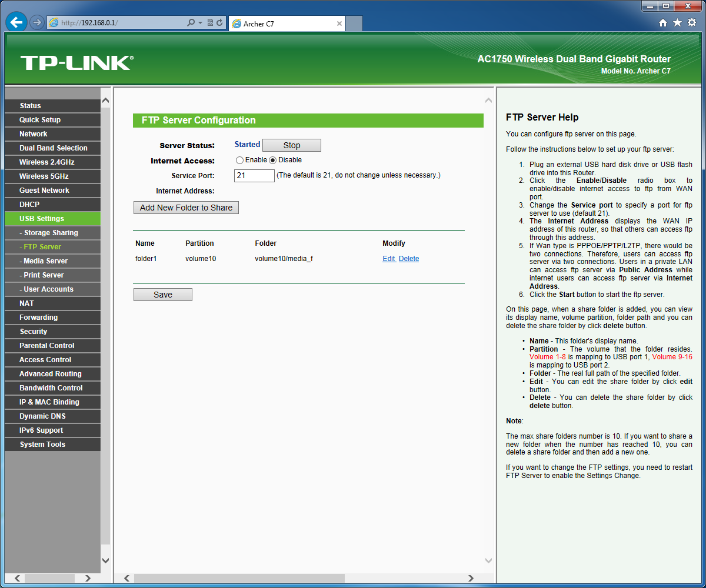
Task: Open the Network menu
Action: [x=52, y=134]
